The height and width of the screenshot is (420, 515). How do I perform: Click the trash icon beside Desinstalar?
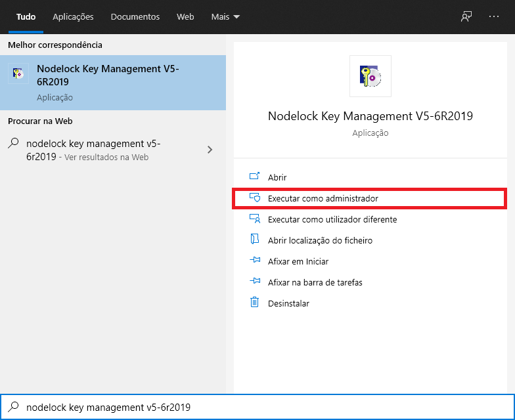pyautogui.click(x=255, y=303)
